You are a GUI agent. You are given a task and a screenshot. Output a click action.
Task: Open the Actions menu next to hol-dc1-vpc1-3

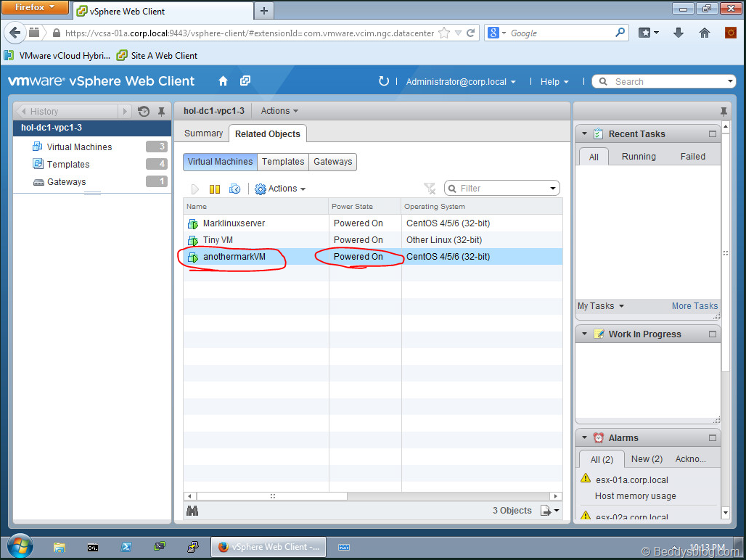point(279,111)
